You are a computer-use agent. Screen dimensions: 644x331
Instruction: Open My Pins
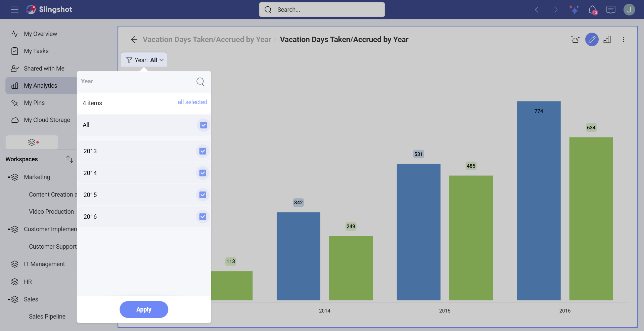(x=34, y=103)
